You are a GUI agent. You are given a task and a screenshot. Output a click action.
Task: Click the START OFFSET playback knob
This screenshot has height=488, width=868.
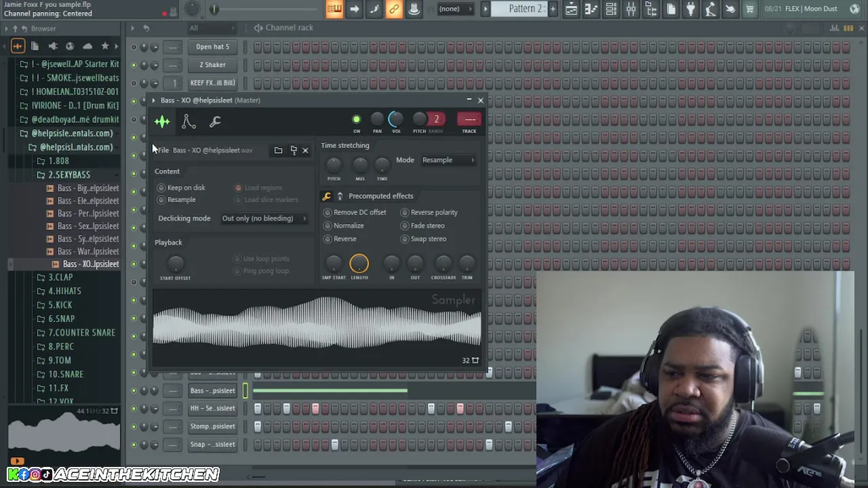(x=176, y=264)
